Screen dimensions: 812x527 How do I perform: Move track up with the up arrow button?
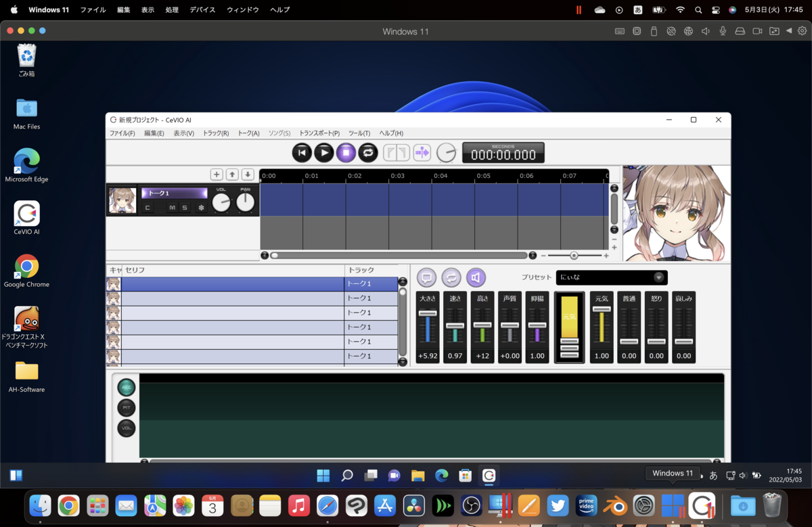232,175
